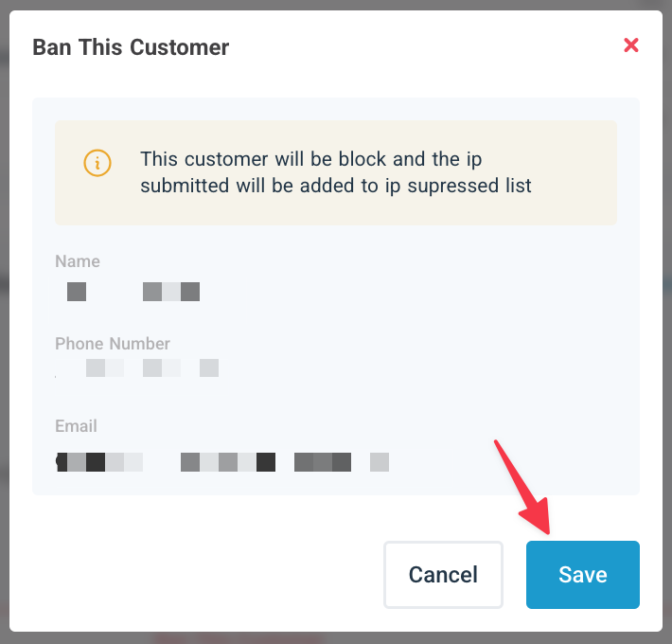Screen dimensions: 672x644
Task: Click the orange info circle icon
Action: [x=97, y=162]
